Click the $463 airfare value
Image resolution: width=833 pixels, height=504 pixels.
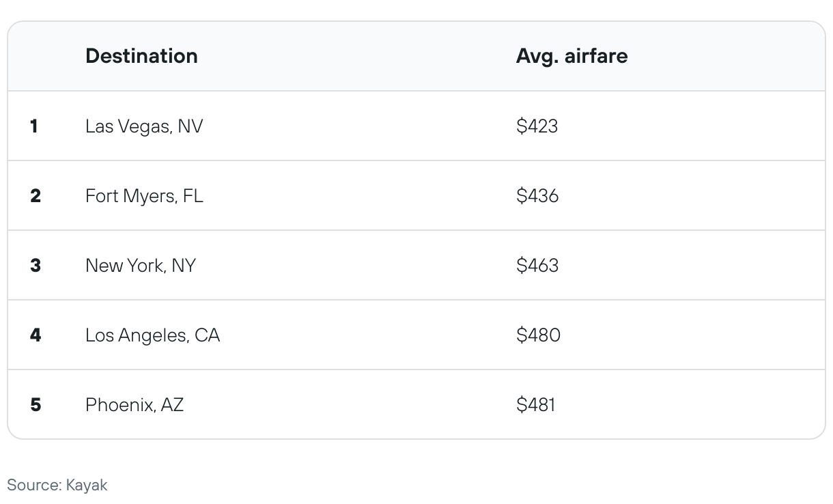[x=537, y=266]
